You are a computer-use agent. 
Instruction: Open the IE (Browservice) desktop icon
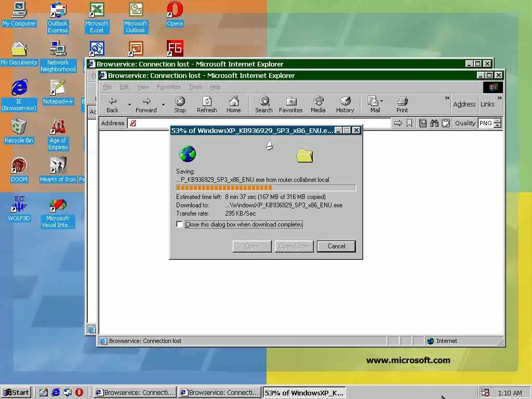[19, 96]
